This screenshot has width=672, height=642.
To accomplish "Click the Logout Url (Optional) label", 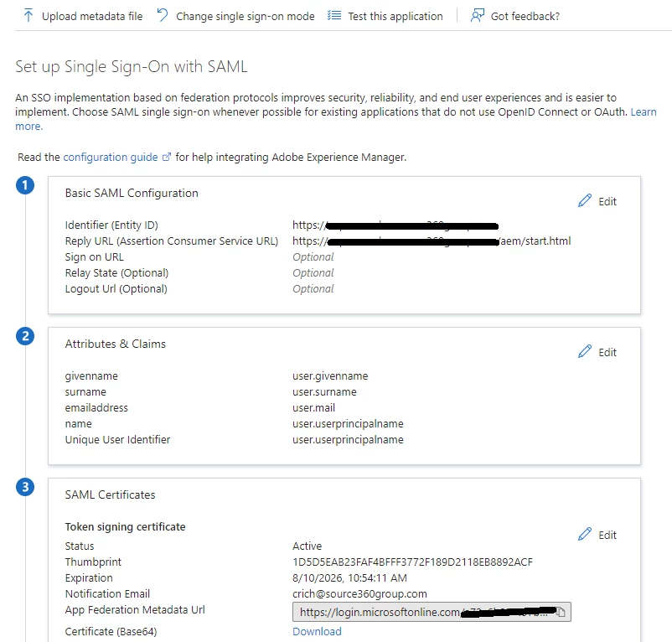I will (x=116, y=288).
